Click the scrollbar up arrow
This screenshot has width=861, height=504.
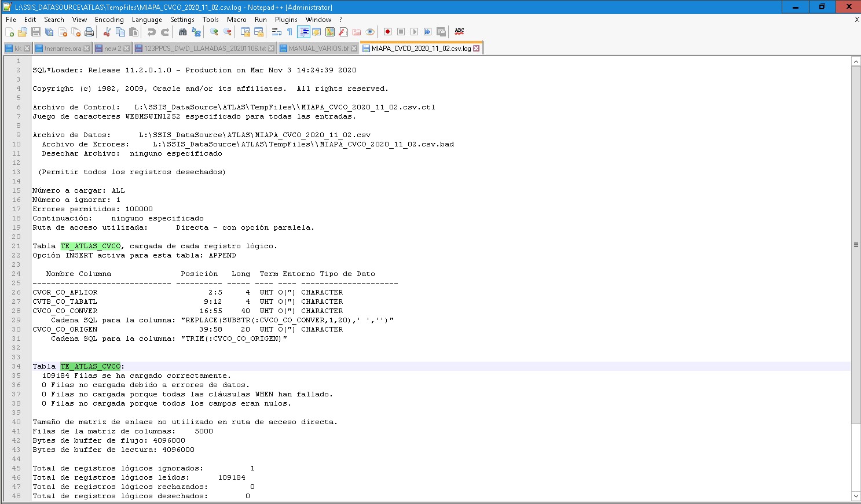856,61
